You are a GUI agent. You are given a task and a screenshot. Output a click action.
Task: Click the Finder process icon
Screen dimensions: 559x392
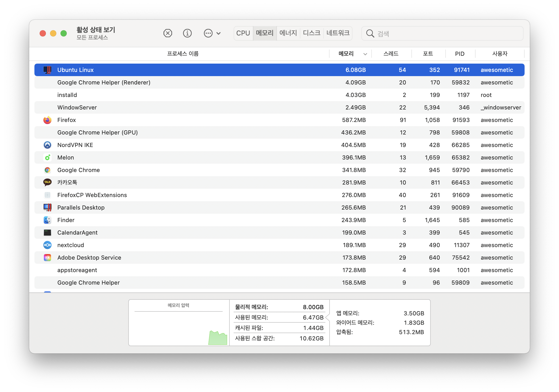[x=47, y=220]
